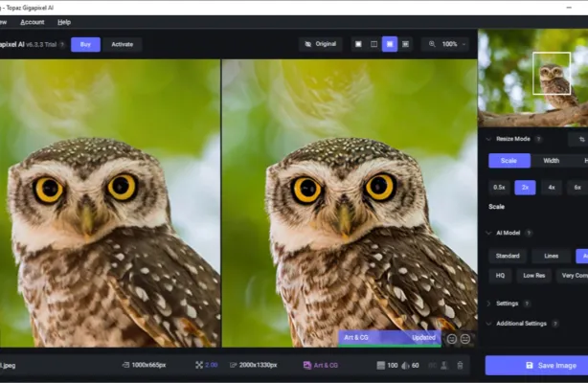
Task: Switch to comparison grid view icon
Action: [x=405, y=44]
